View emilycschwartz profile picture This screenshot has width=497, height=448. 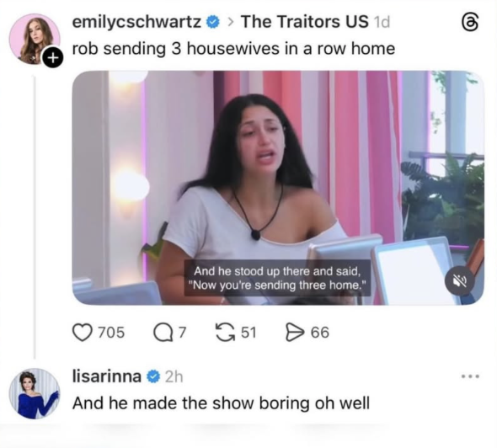(x=35, y=39)
